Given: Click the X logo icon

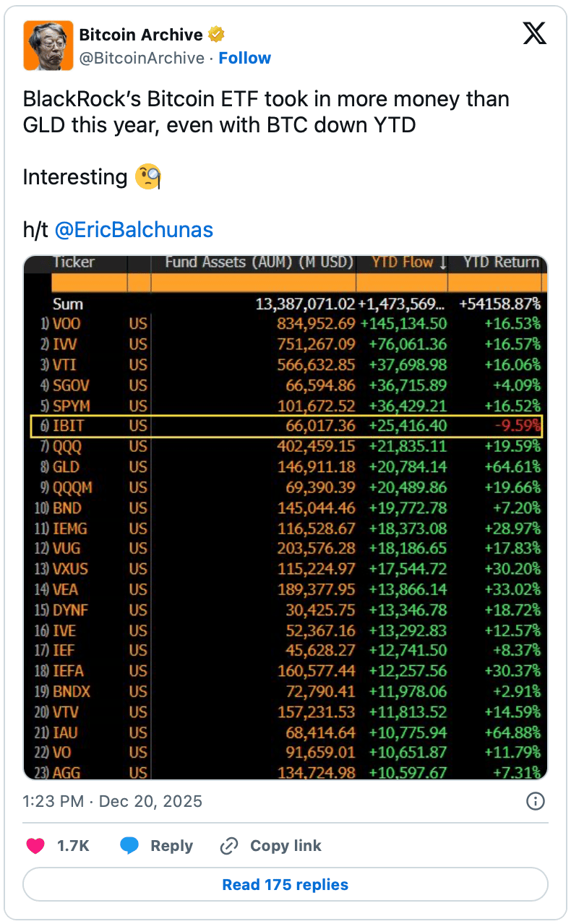Looking at the screenshot, I should [534, 33].
